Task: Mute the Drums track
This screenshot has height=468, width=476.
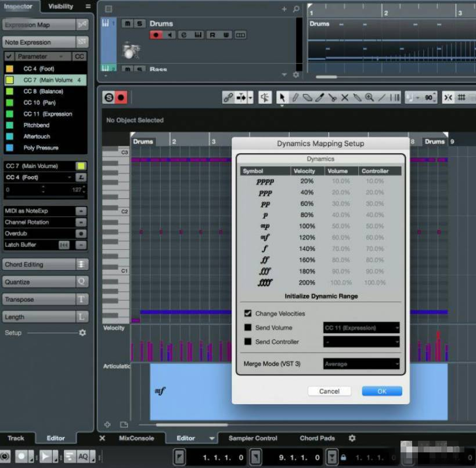Action: coord(127,23)
